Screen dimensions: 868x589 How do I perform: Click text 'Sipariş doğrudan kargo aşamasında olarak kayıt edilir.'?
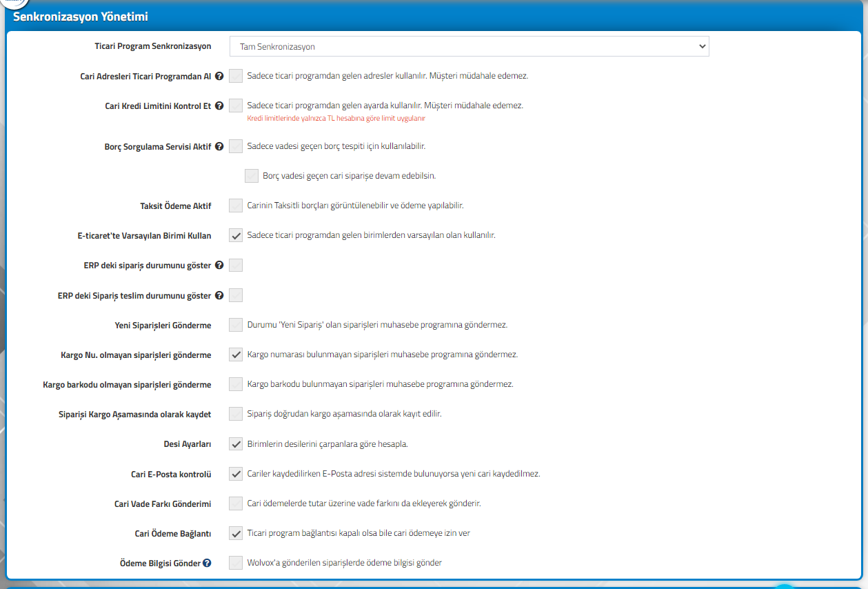pos(345,414)
